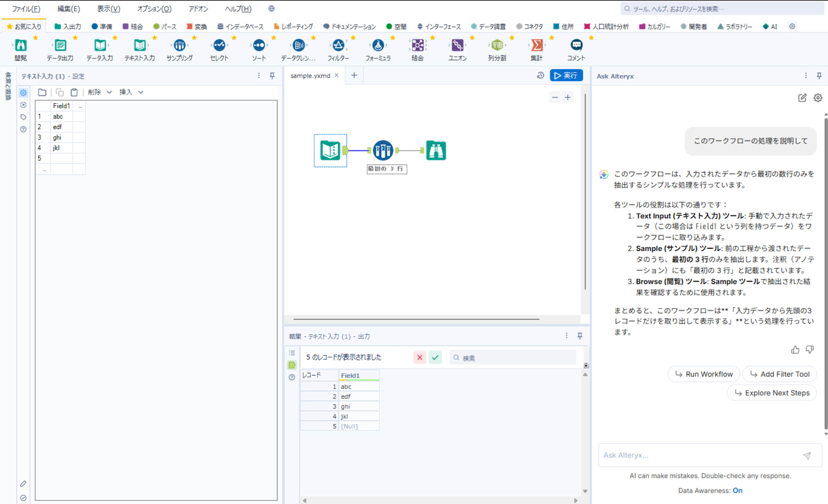Screen dimensions: 828x504
Task: Pick the Sort (ソート) tool
Action: (259, 49)
